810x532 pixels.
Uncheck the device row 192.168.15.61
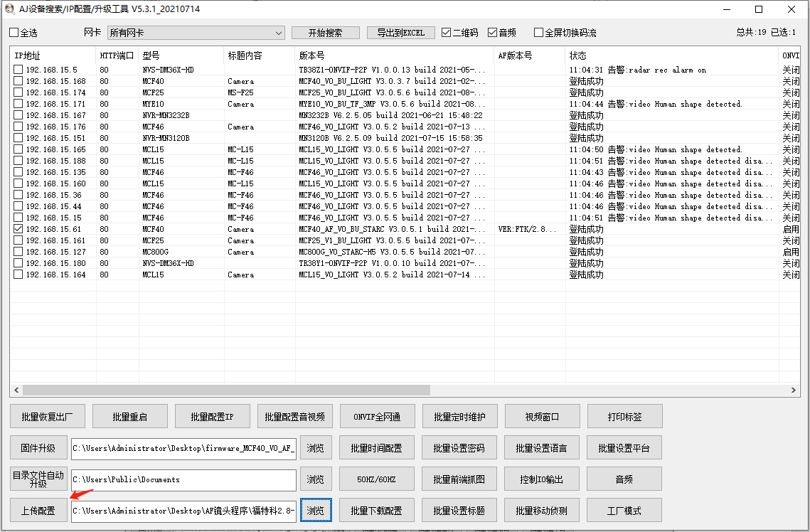pos(18,229)
